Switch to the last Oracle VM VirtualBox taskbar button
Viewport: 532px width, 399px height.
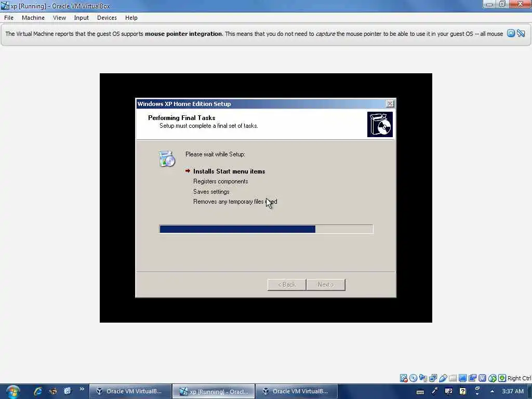[297, 391]
